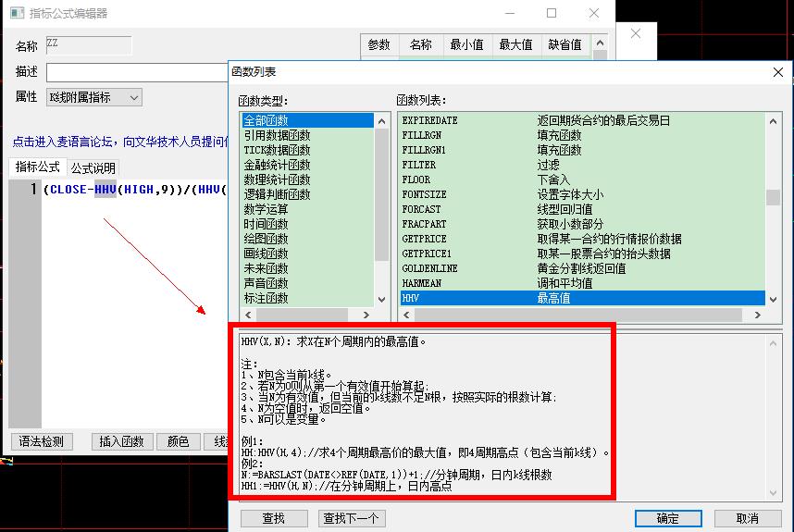This screenshot has height=532, width=794.
Task: Click 查找下一个 to find next function
Action: tap(351, 518)
